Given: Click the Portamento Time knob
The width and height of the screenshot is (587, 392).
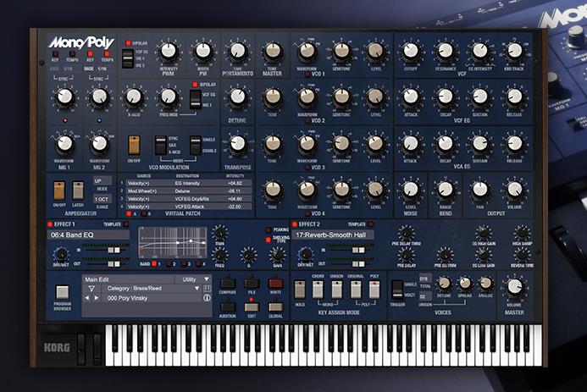Looking at the screenshot, I should tap(238, 52).
